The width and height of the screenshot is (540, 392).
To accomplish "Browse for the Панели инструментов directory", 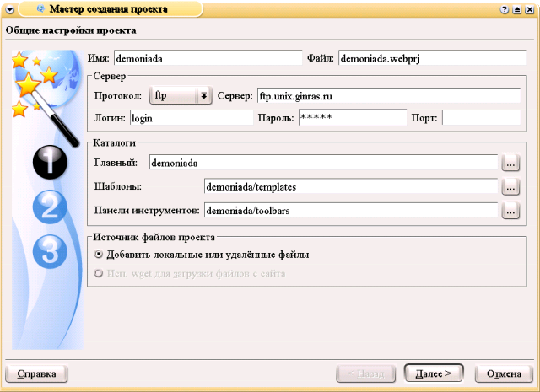I will coord(510,211).
